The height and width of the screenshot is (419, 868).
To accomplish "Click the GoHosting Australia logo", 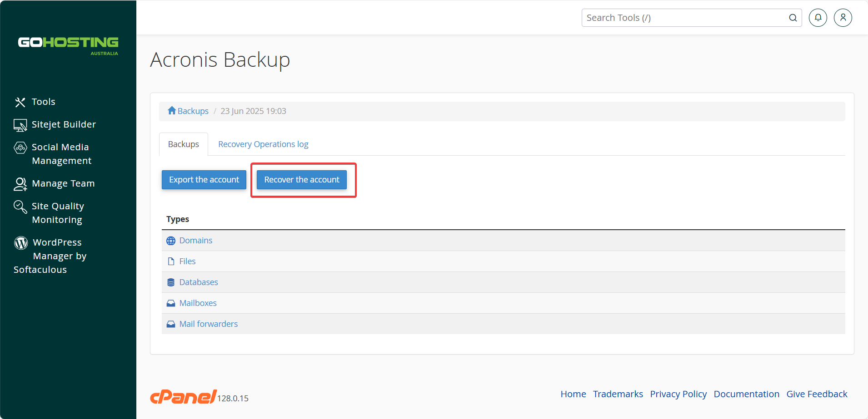I will coord(68,46).
